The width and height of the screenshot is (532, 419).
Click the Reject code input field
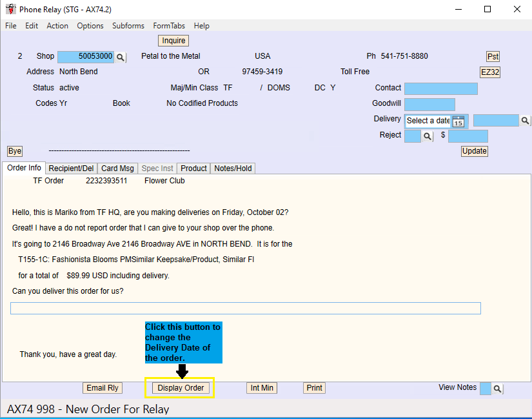(413, 136)
